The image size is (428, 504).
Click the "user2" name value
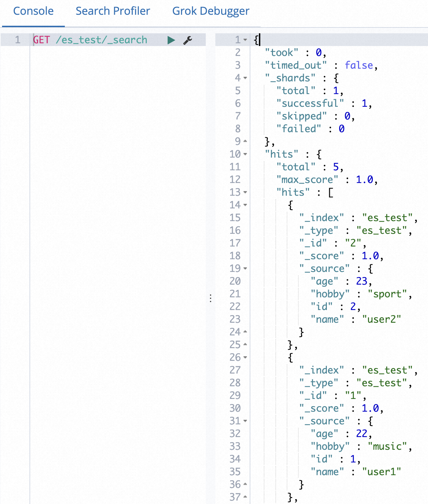(x=381, y=319)
